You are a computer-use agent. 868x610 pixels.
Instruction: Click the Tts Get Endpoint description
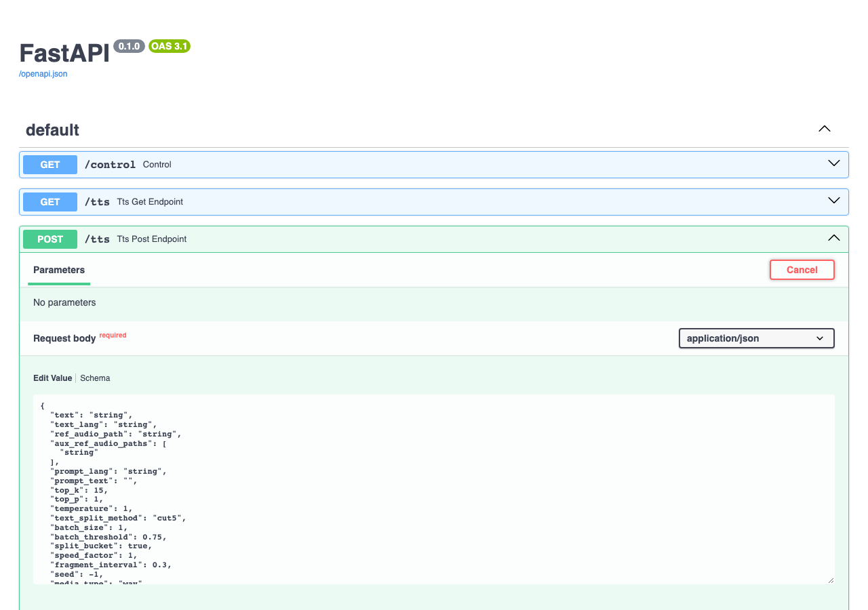[150, 202]
